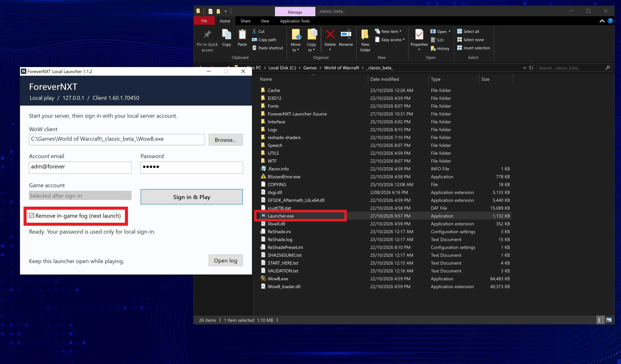The width and height of the screenshot is (621, 364).
Task: Switch to the Share ribbon tab
Action: click(245, 21)
